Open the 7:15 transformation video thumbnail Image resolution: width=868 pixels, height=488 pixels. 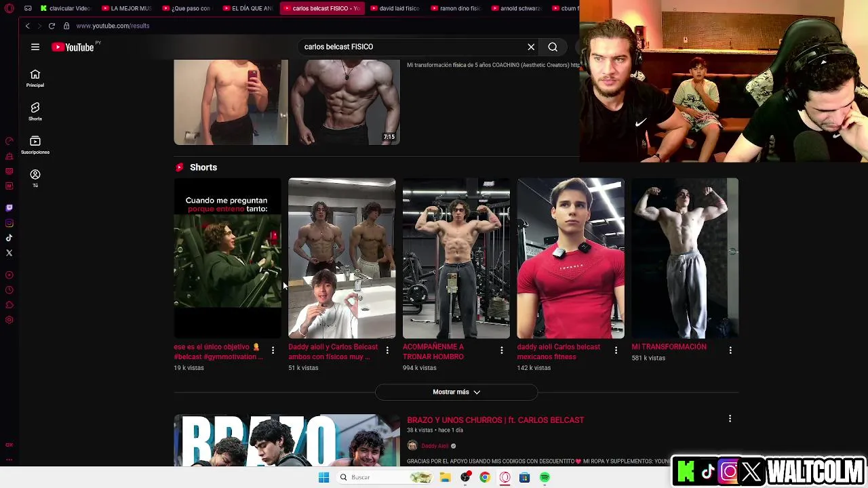click(287, 102)
